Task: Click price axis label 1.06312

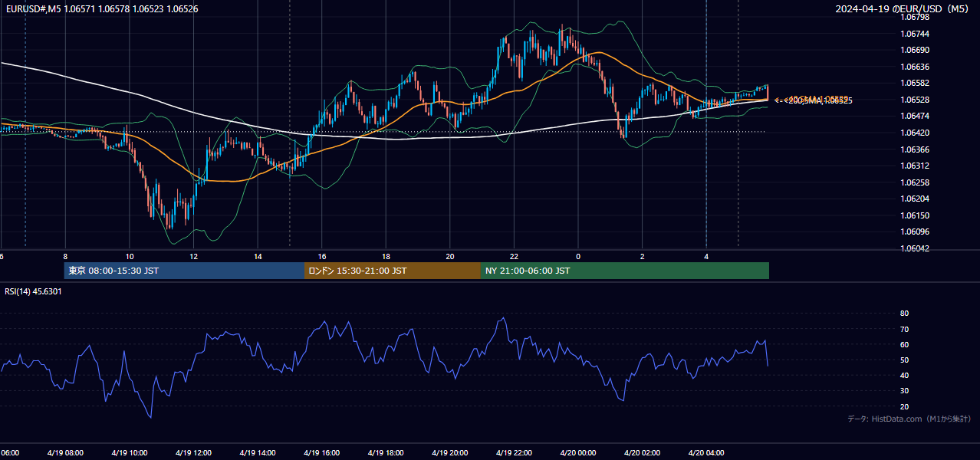Action: [x=915, y=166]
